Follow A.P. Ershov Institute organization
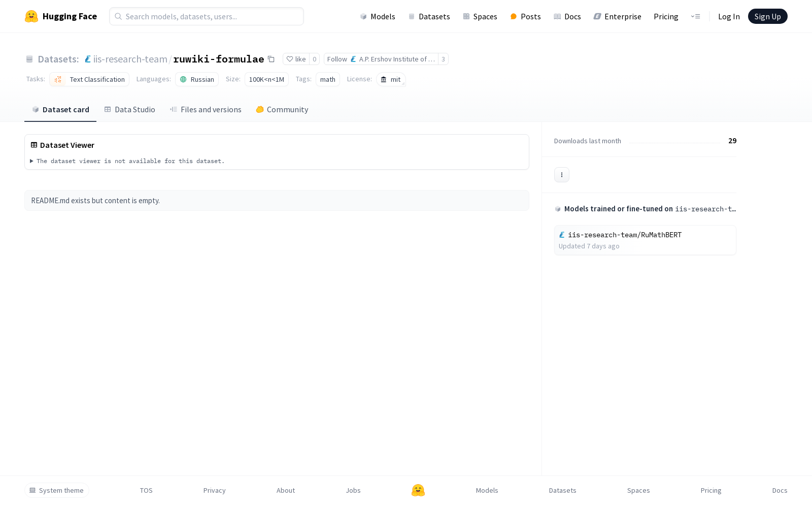Screen dimensions: 812x508 click(x=381, y=59)
